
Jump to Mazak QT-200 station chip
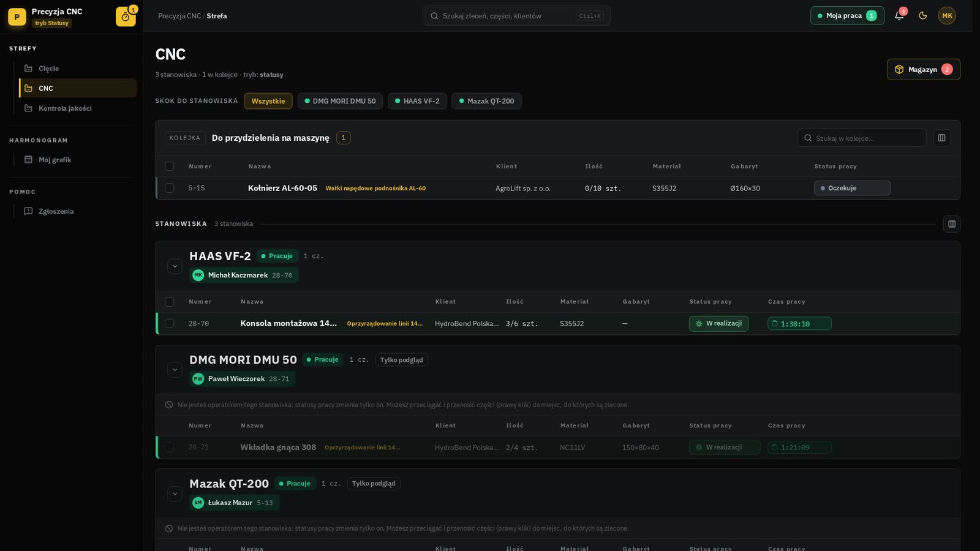486,101
